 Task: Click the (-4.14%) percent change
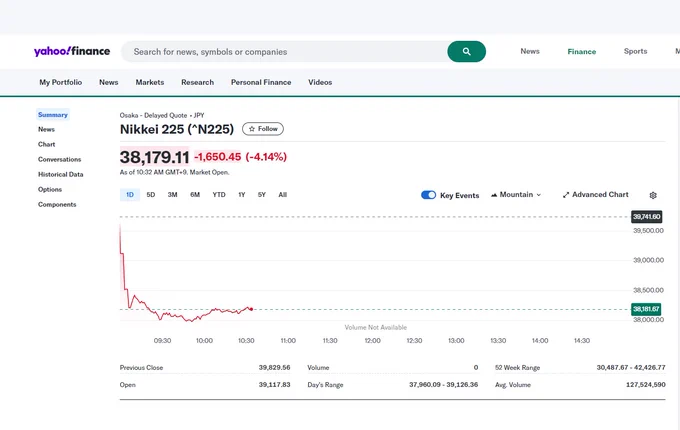coord(266,157)
